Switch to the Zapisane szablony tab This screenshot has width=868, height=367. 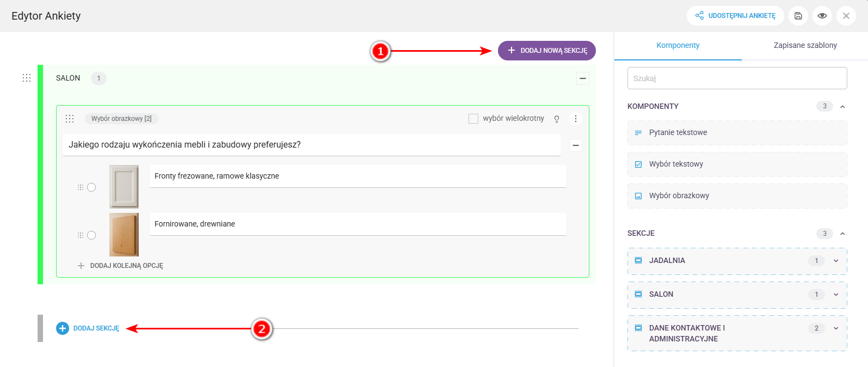[805, 45]
